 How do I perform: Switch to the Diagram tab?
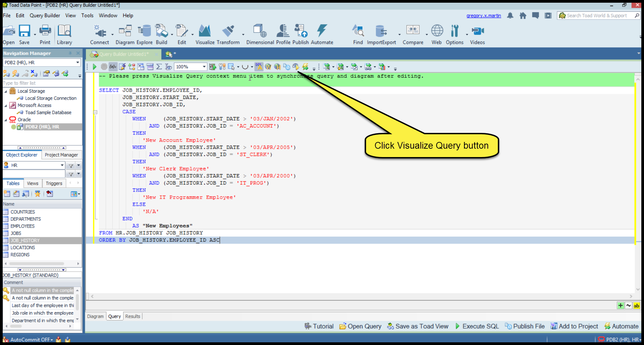96,316
